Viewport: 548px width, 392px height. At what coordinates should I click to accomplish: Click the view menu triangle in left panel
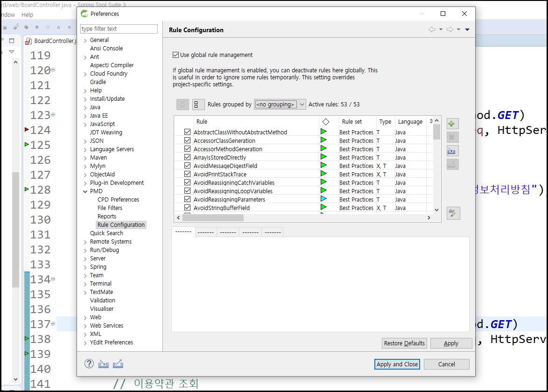tap(12, 52)
